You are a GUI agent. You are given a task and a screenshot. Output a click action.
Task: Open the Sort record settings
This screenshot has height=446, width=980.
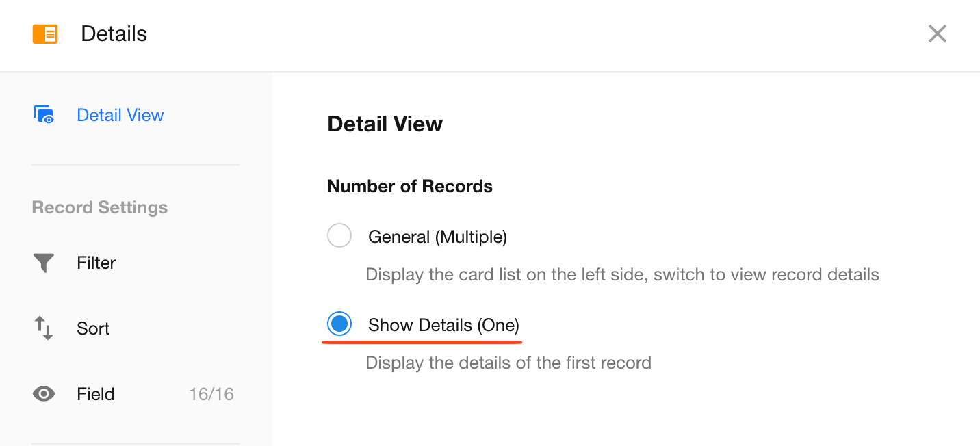click(x=93, y=328)
